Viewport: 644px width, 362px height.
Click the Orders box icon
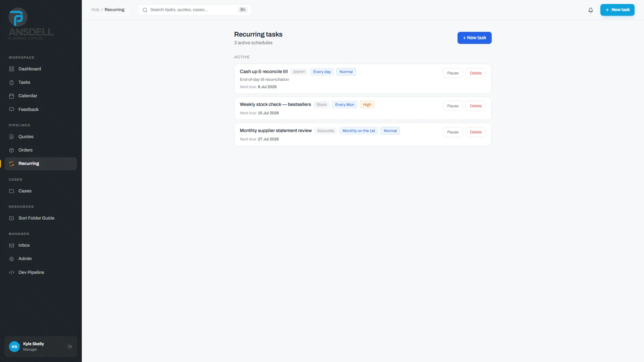coord(11,150)
